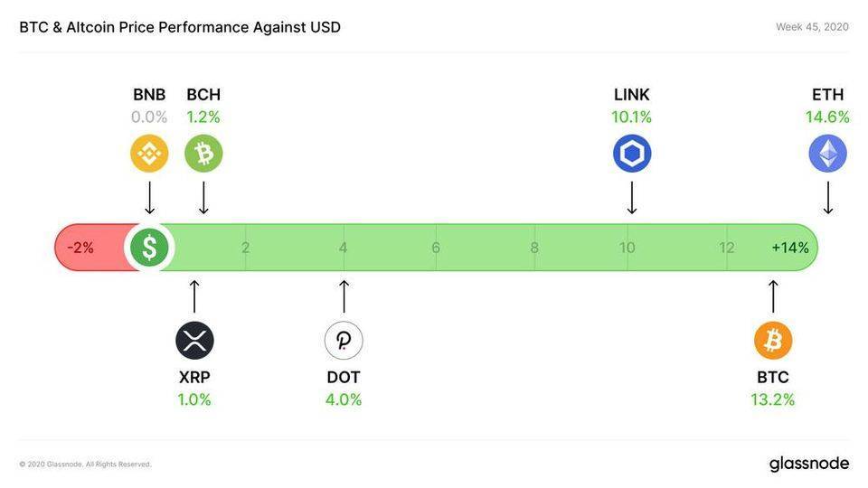Click the chart title text
The image size is (868, 488).
[x=180, y=27]
